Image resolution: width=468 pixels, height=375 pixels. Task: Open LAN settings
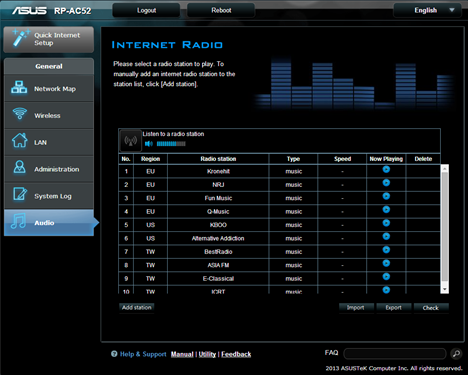pyautogui.click(x=49, y=142)
